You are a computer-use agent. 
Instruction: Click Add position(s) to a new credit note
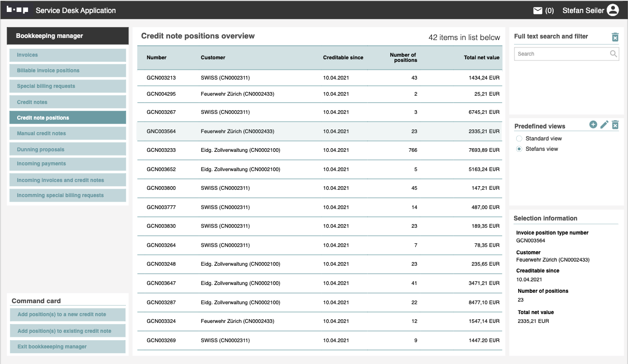tap(68, 315)
